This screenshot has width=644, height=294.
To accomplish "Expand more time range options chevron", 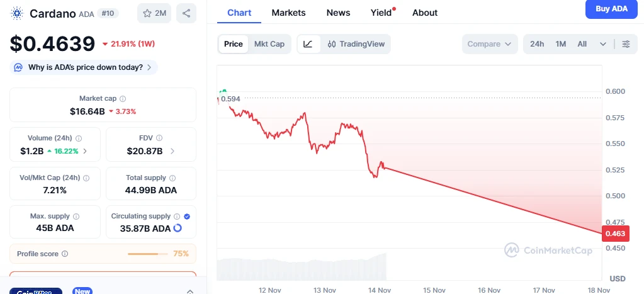I will pos(603,44).
